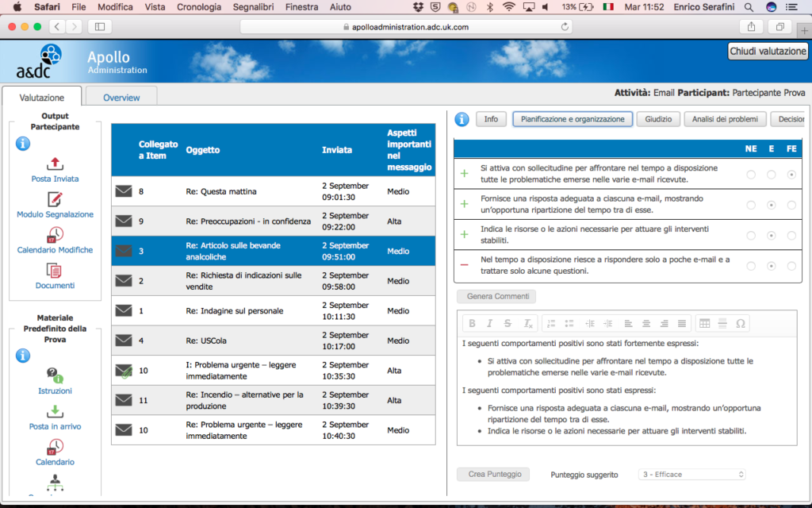Click the Chiudi valutazione button
Image resolution: width=812 pixels, height=508 pixels.
pos(768,52)
